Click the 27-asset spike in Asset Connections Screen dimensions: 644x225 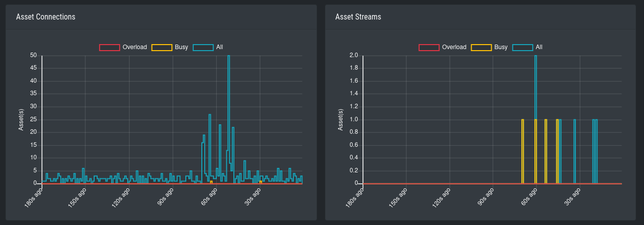pyautogui.click(x=210, y=149)
